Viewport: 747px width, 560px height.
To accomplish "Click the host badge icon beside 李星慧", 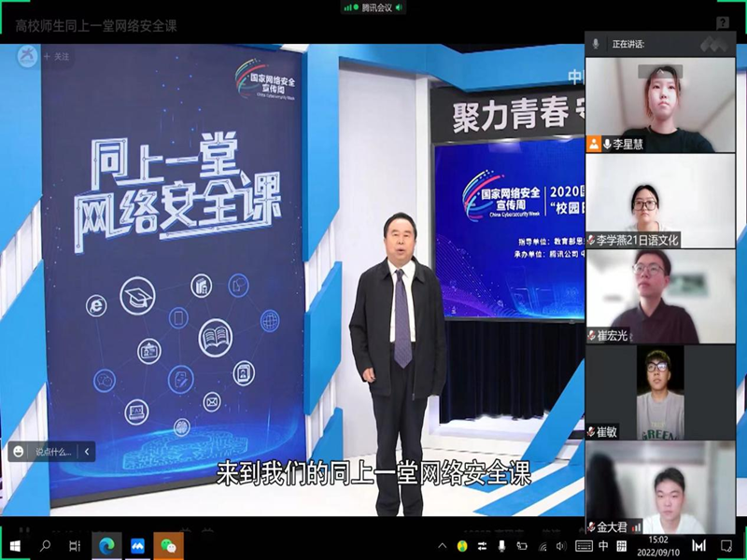I will [593, 144].
